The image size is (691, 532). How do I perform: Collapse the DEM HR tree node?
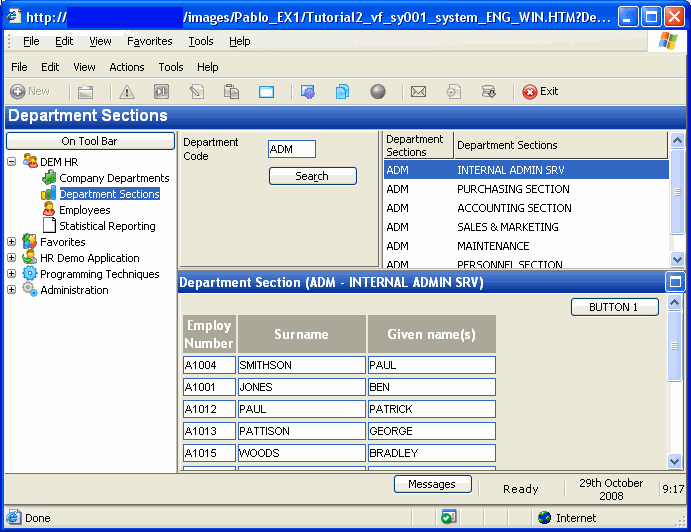(12, 162)
